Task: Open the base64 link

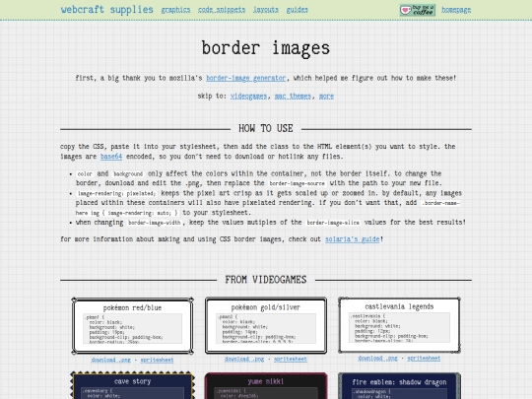Action: pyautogui.click(x=111, y=157)
